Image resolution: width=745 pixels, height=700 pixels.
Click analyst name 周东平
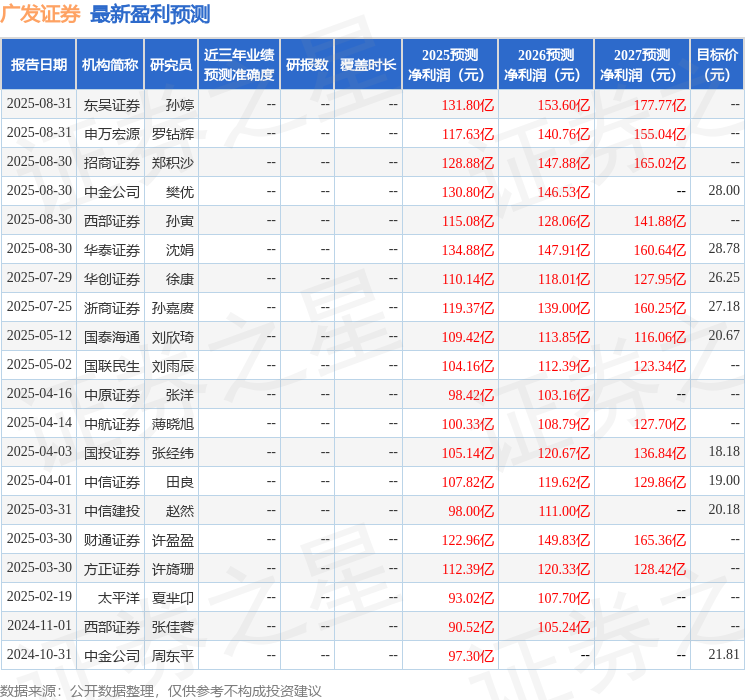point(173,656)
